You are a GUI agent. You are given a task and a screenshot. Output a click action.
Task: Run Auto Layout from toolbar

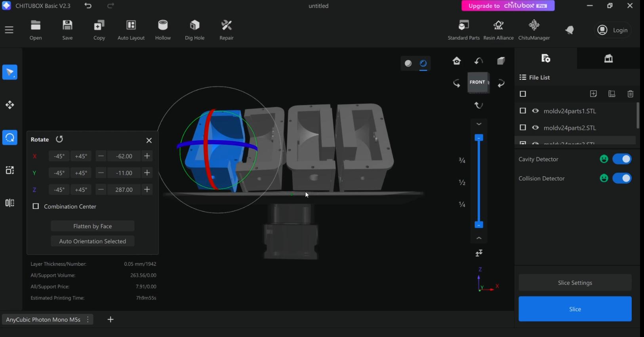(x=131, y=30)
